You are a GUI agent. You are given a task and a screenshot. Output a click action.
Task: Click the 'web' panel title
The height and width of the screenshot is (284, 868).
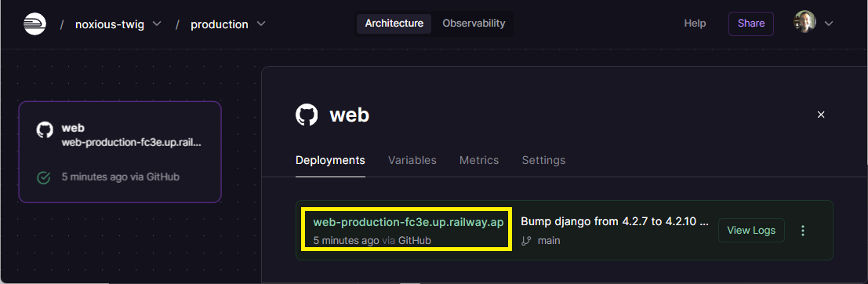(349, 115)
